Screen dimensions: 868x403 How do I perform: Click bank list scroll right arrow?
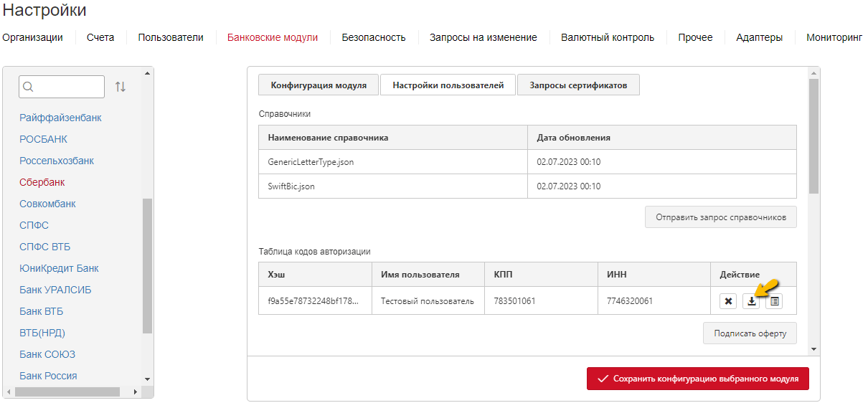point(136,392)
